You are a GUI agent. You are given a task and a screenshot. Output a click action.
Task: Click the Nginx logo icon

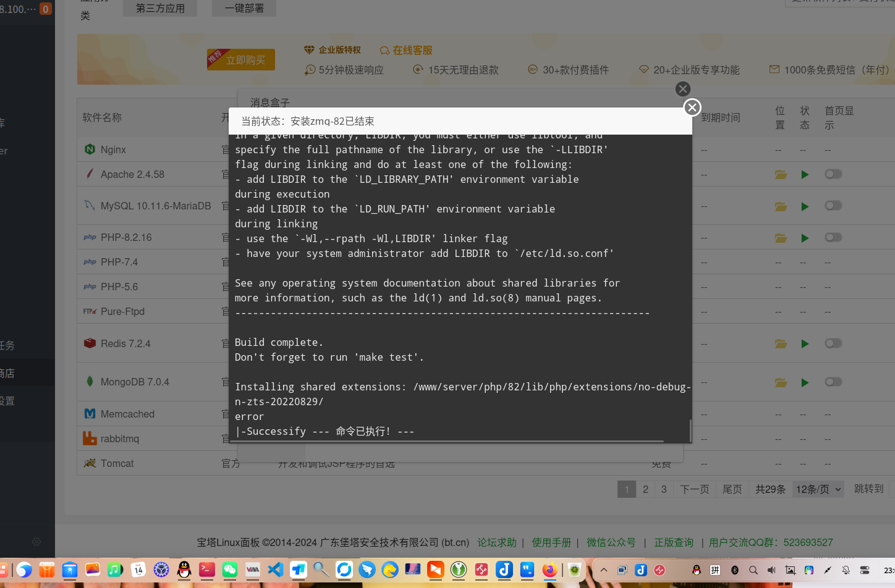(x=90, y=149)
